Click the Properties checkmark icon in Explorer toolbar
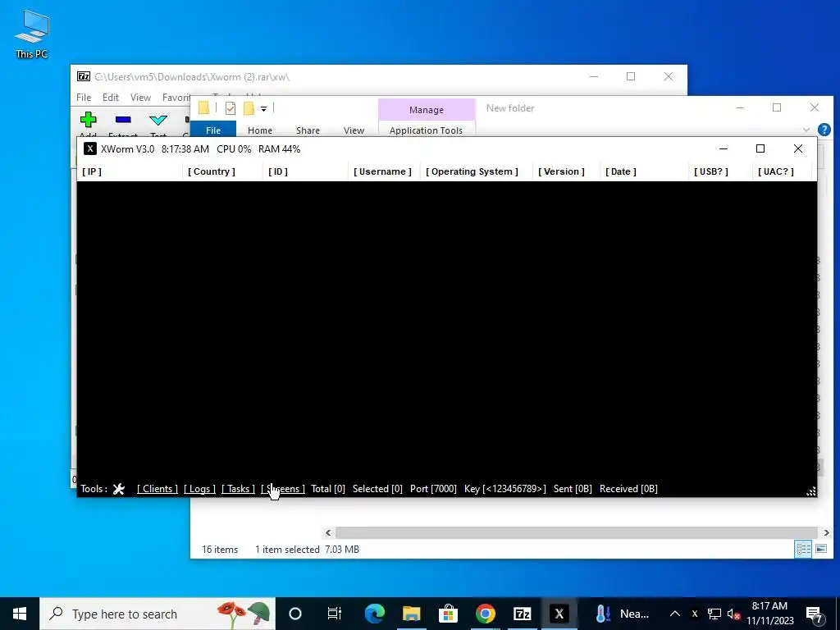The image size is (840, 630). click(x=231, y=108)
